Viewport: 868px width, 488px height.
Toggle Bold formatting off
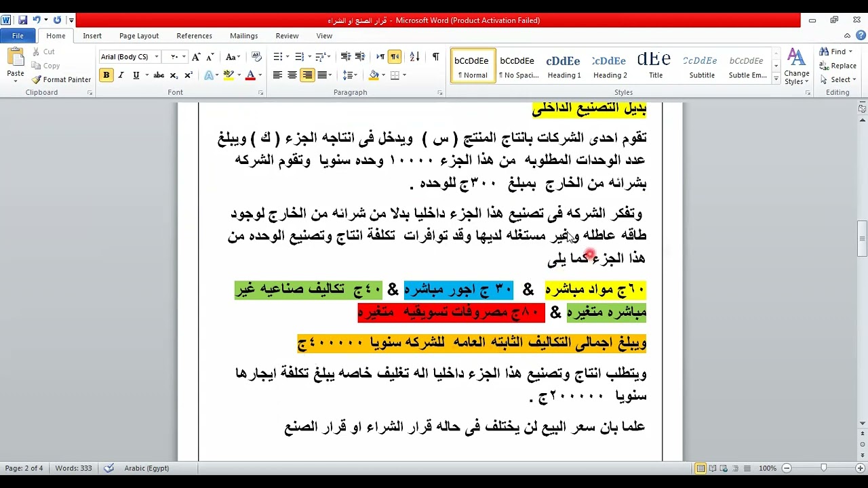106,75
